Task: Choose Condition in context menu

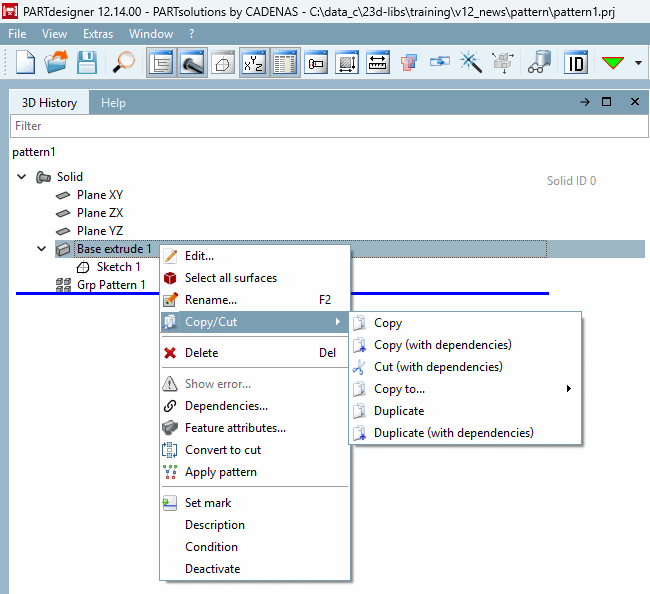Action: pyautogui.click(x=255, y=547)
